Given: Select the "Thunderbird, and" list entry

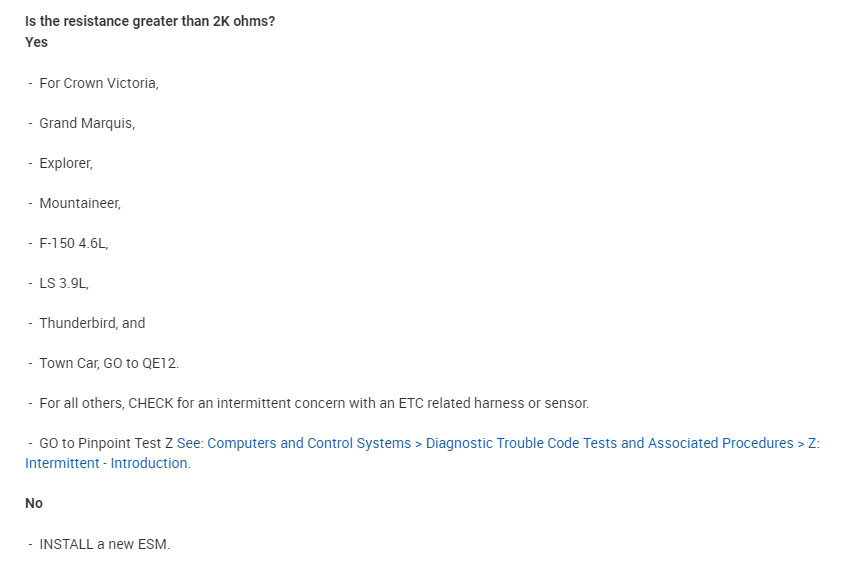Looking at the screenshot, I should click(x=92, y=323).
